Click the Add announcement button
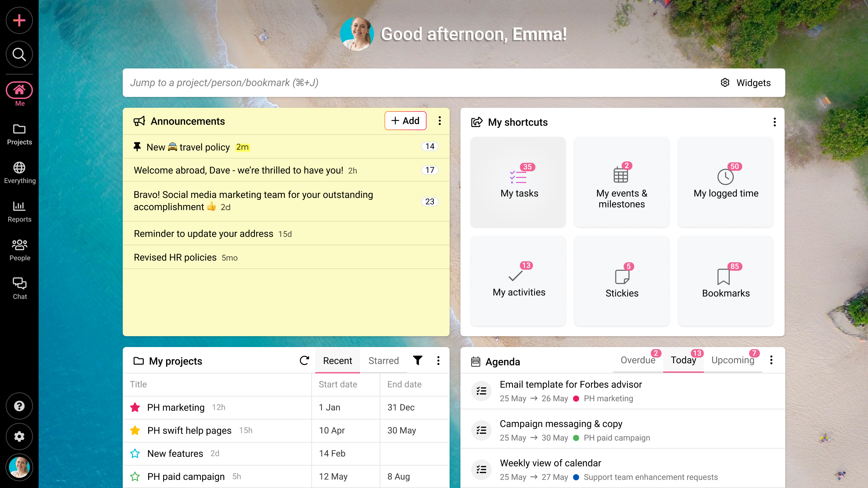 (x=406, y=121)
